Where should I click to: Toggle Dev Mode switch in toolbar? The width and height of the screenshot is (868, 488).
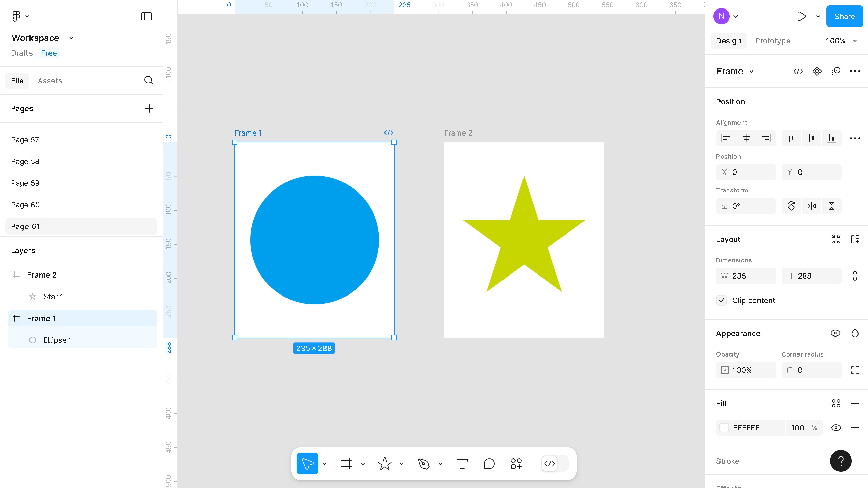[555, 464]
